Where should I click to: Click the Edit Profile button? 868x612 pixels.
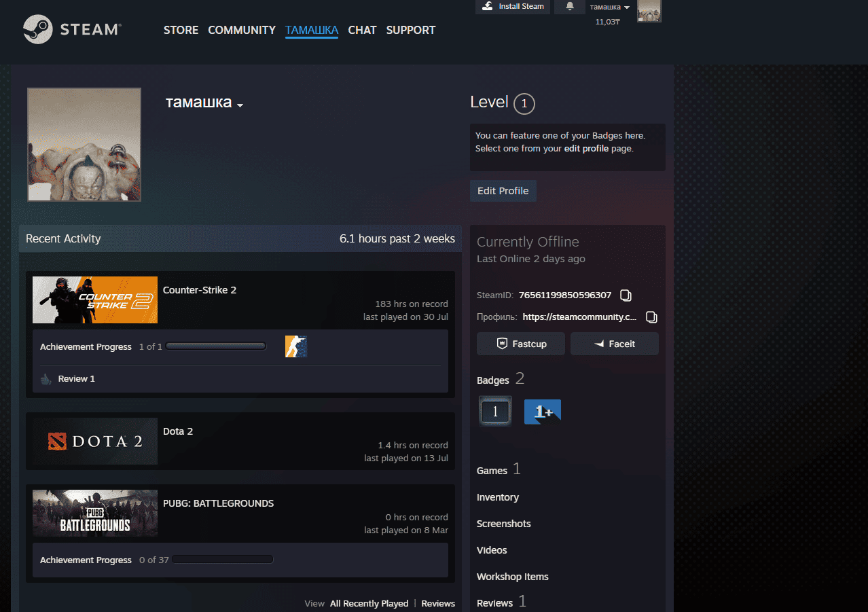[x=503, y=191]
